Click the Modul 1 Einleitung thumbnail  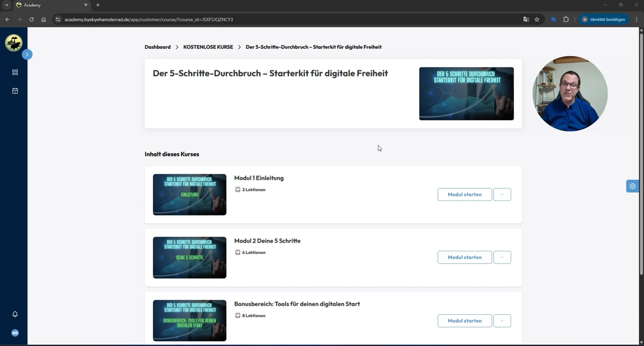coord(190,194)
